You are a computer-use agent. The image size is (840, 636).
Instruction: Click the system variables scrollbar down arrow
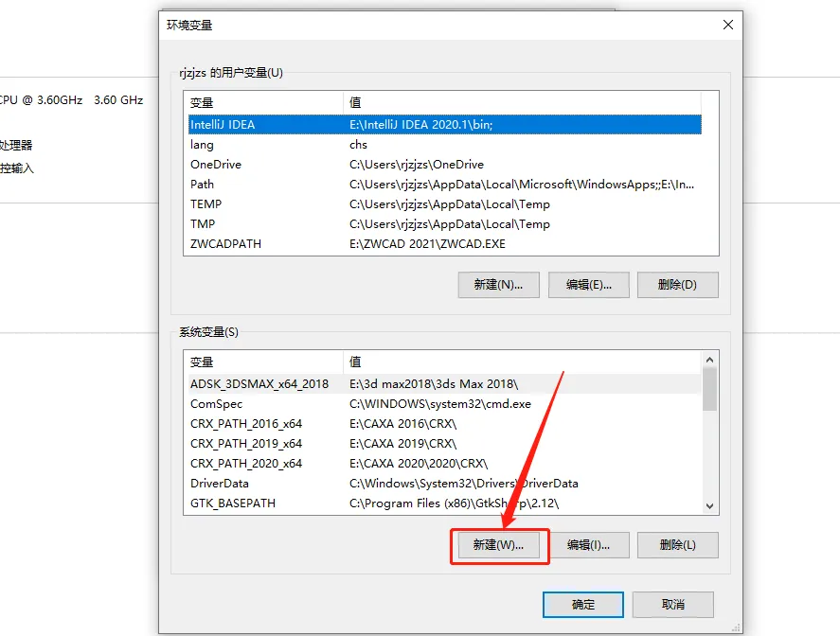709,506
